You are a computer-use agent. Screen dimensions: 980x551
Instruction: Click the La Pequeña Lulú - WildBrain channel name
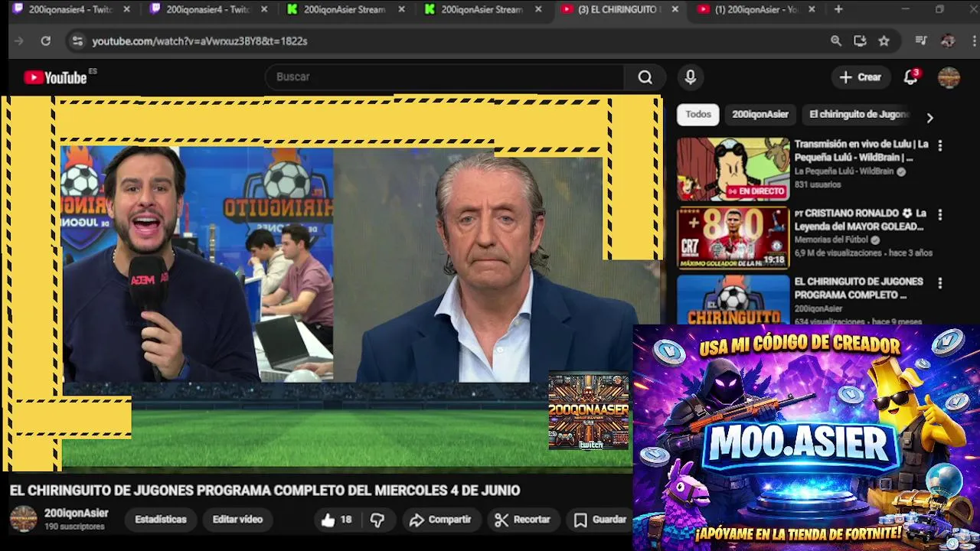coord(844,171)
